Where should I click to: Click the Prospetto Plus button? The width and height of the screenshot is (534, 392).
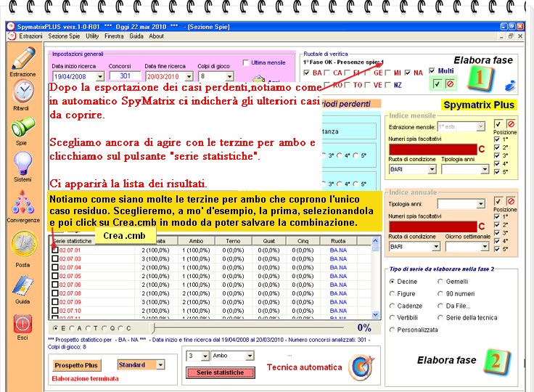76,365
